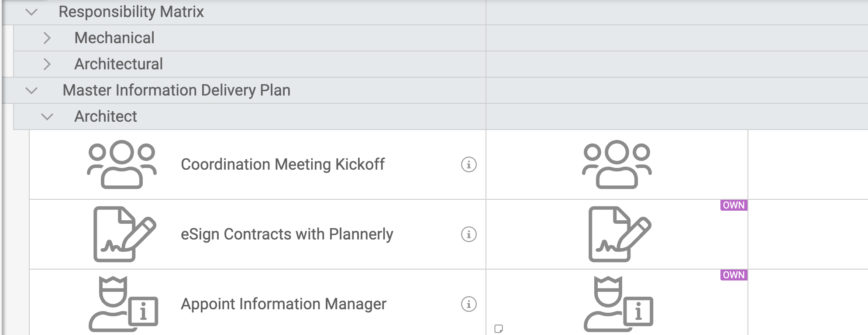Select the Architect heading row
The width and height of the screenshot is (868, 335).
click(105, 116)
